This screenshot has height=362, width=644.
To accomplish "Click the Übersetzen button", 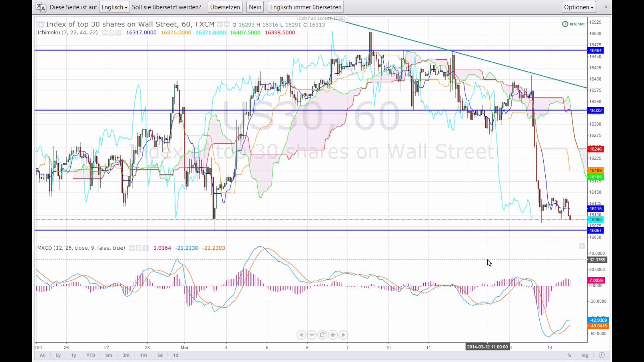I will [x=225, y=7].
